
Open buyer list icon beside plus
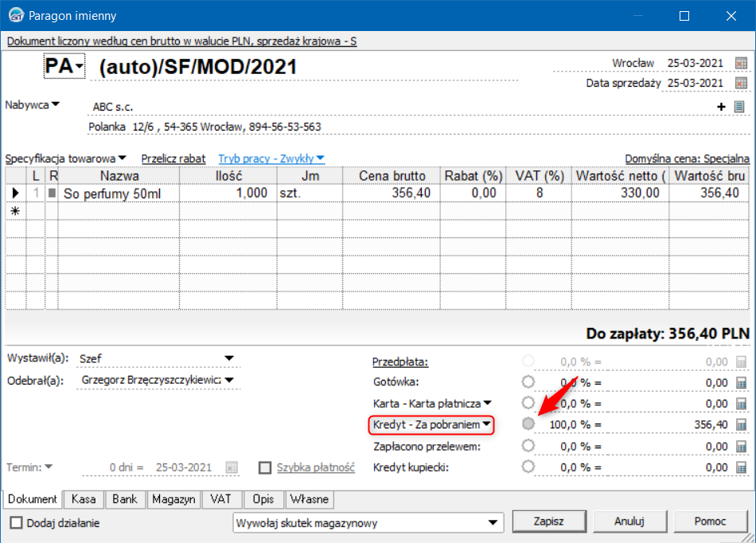739,107
